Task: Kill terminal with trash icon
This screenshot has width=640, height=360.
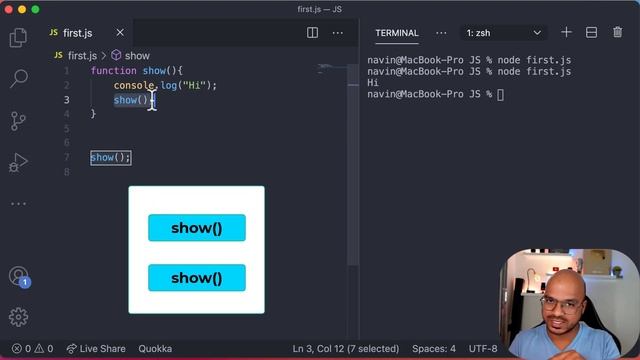Action: pyautogui.click(x=618, y=32)
